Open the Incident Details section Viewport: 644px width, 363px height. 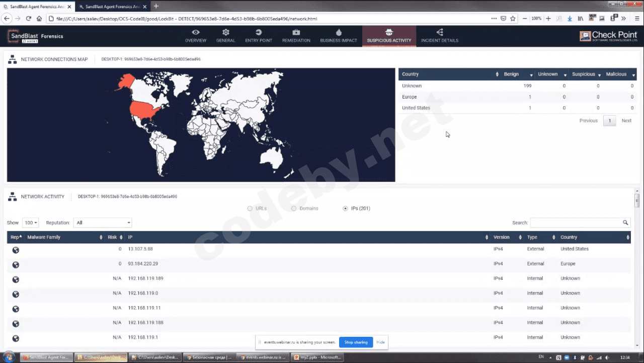[x=440, y=36]
